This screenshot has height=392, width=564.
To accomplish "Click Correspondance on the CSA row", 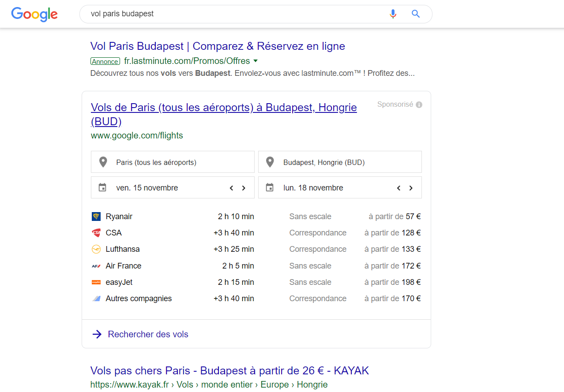I will point(318,233).
